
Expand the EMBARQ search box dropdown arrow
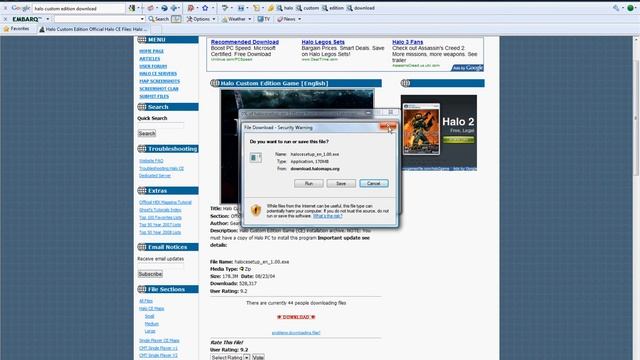[x=142, y=19]
